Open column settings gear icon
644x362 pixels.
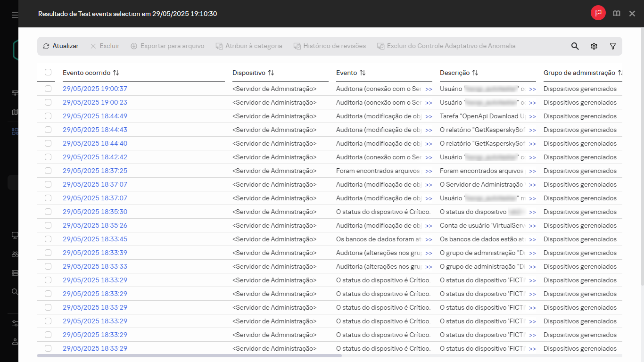pyautogui.click(x=594, y=46)
